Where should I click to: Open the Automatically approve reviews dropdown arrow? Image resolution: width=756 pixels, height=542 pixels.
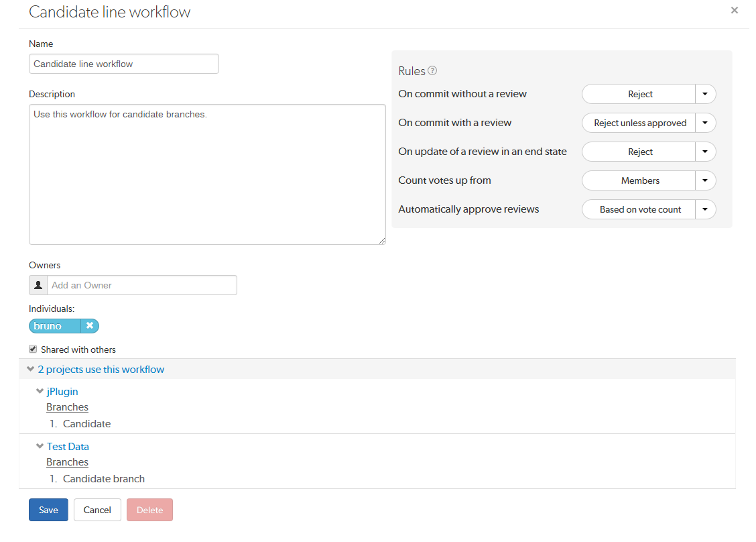click(x=705, y=209)
